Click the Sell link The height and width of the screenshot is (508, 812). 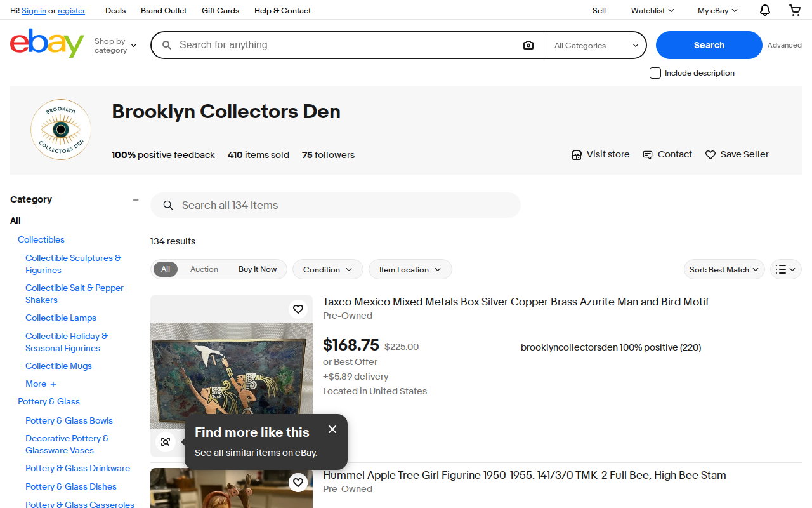point(599,10)
